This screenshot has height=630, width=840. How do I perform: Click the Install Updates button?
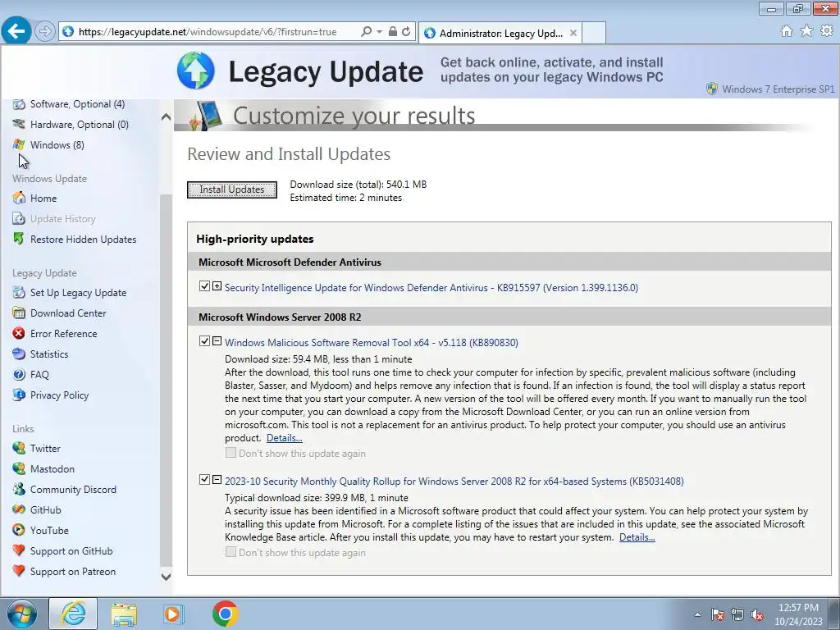pyautogui.click(x=232, y=189)
